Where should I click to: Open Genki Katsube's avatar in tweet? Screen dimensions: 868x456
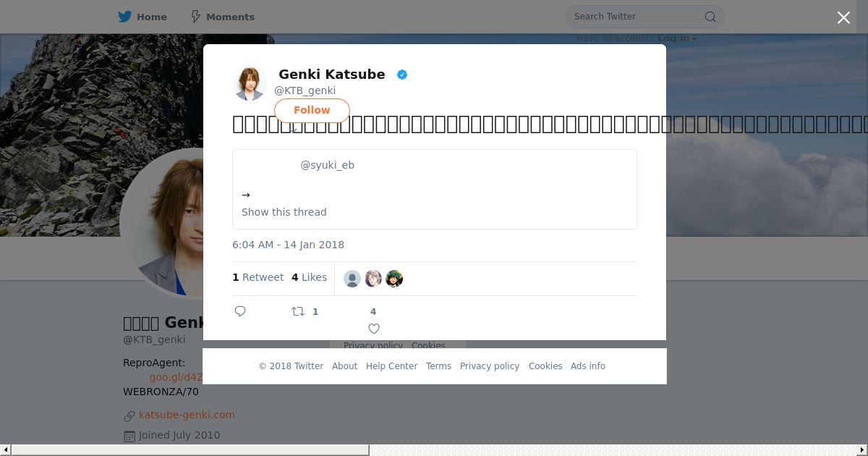250,83
